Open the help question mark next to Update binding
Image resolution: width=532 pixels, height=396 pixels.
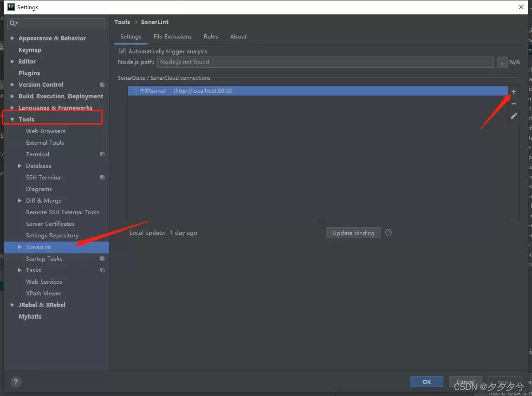(389, 233)
